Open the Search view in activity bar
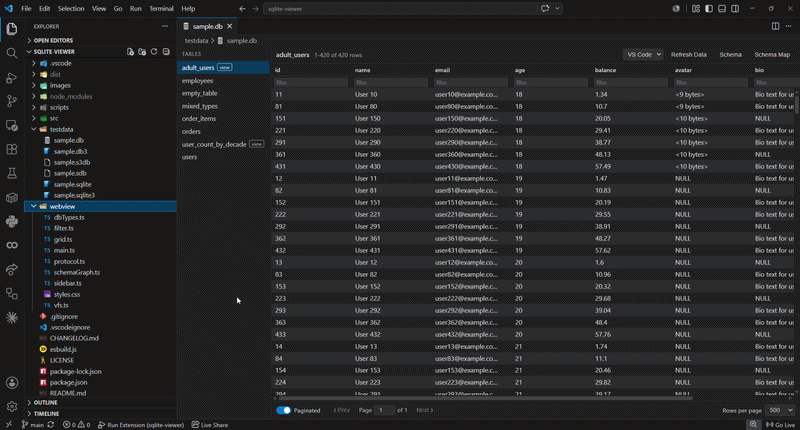 pos(12,53)
